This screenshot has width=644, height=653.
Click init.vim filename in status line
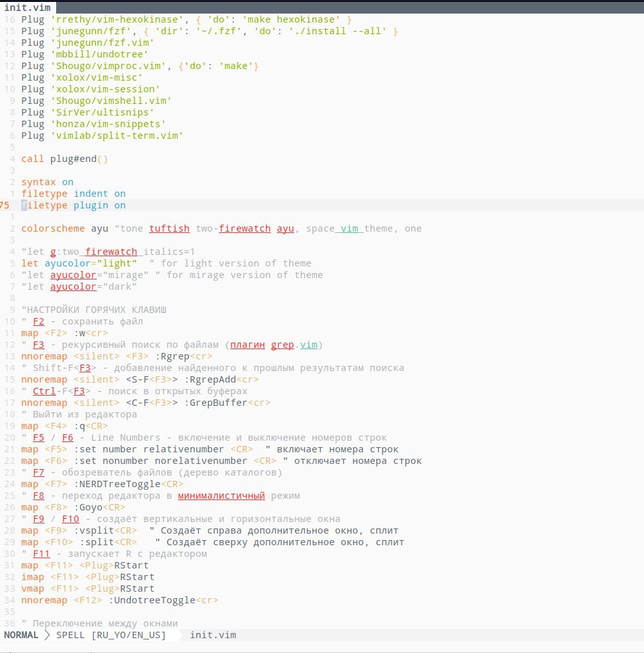(x=213, y=635)
